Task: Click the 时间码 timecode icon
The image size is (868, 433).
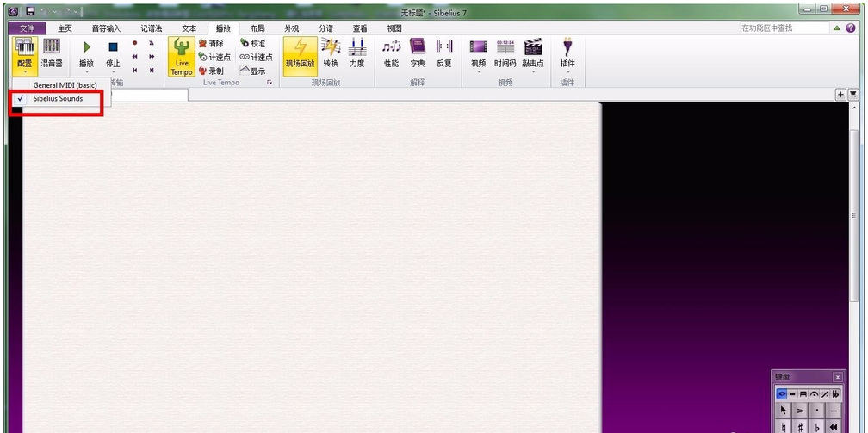Action: (505, 47)
